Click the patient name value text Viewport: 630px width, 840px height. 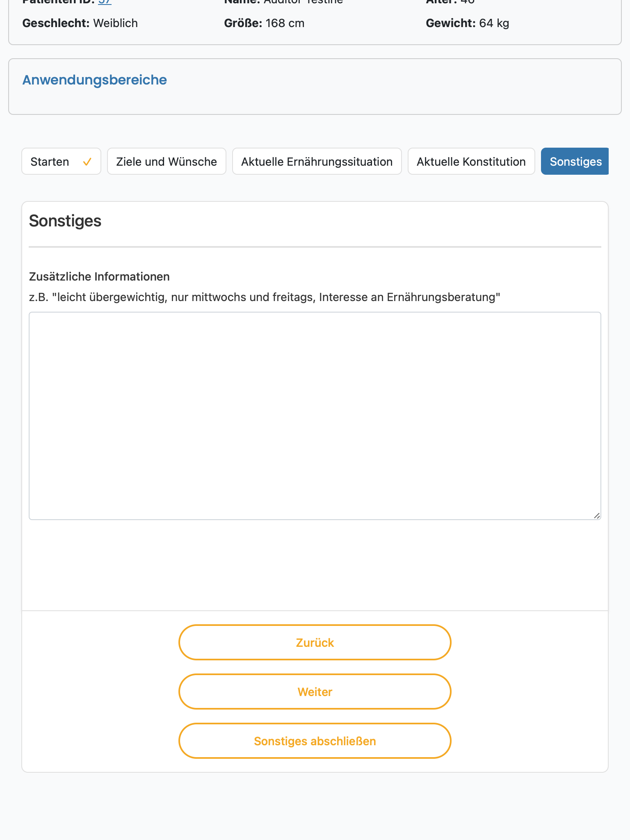pyautogui.click(x=303, y=2)
